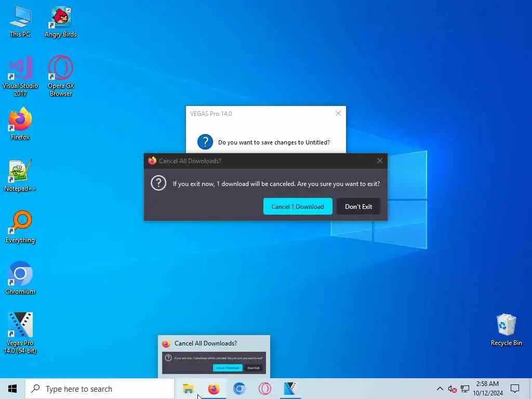Close the Cancel All Downloads dialog
This screenshot has width=532, height=399.
coord(380,161)
